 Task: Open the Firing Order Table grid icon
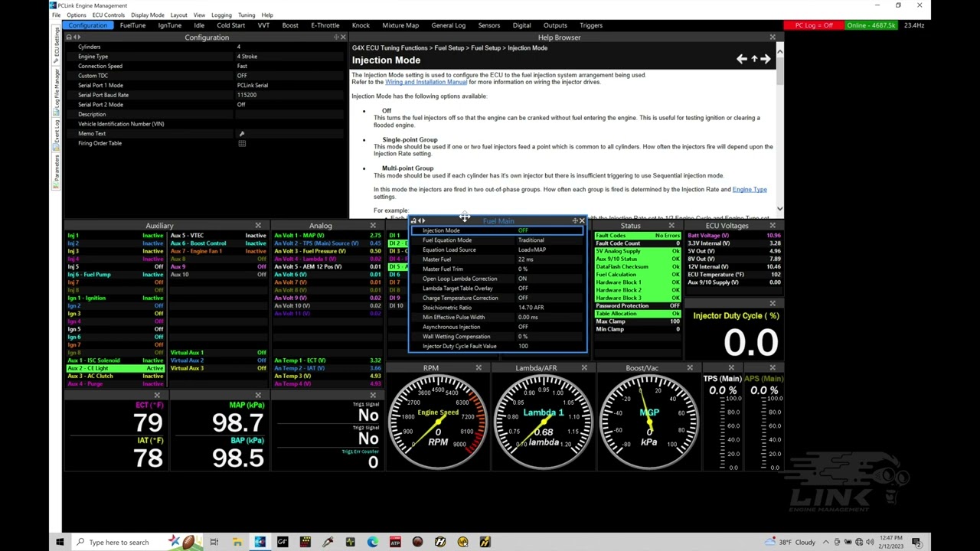click(242, 143)
